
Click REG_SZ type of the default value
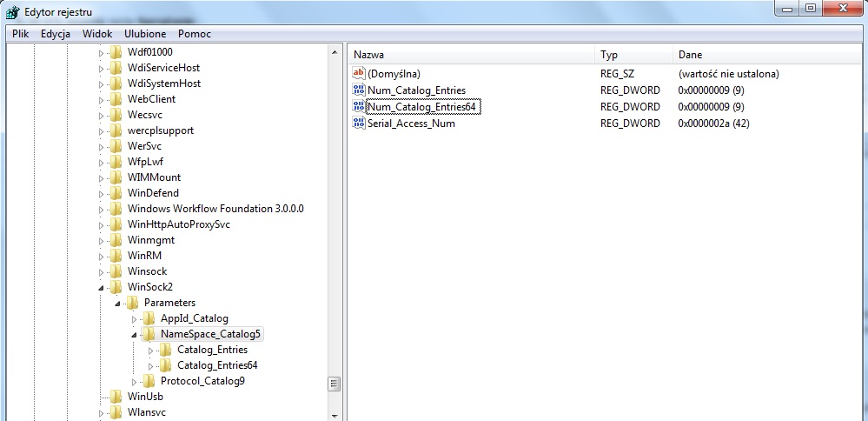point(617,73)
